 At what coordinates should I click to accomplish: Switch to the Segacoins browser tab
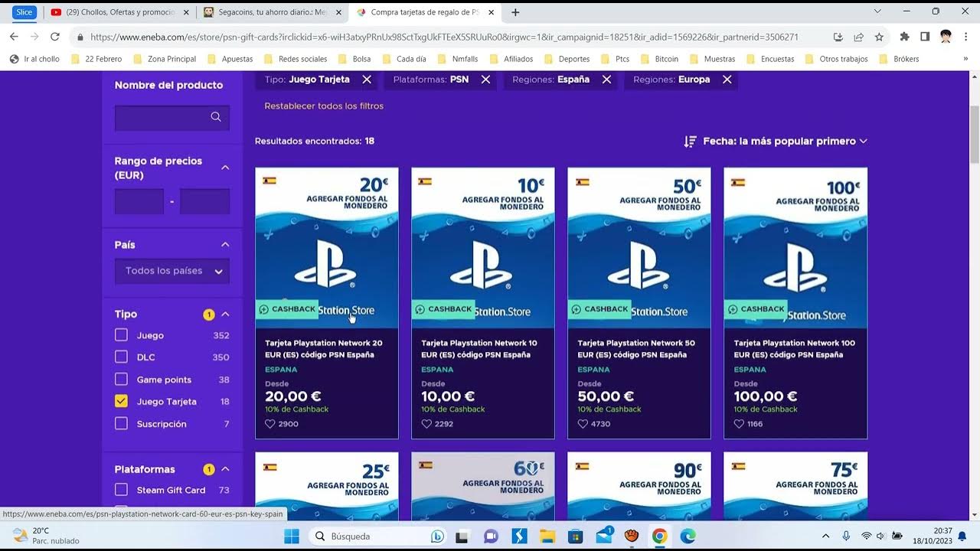pyautogui.click(x=272, y=12)
